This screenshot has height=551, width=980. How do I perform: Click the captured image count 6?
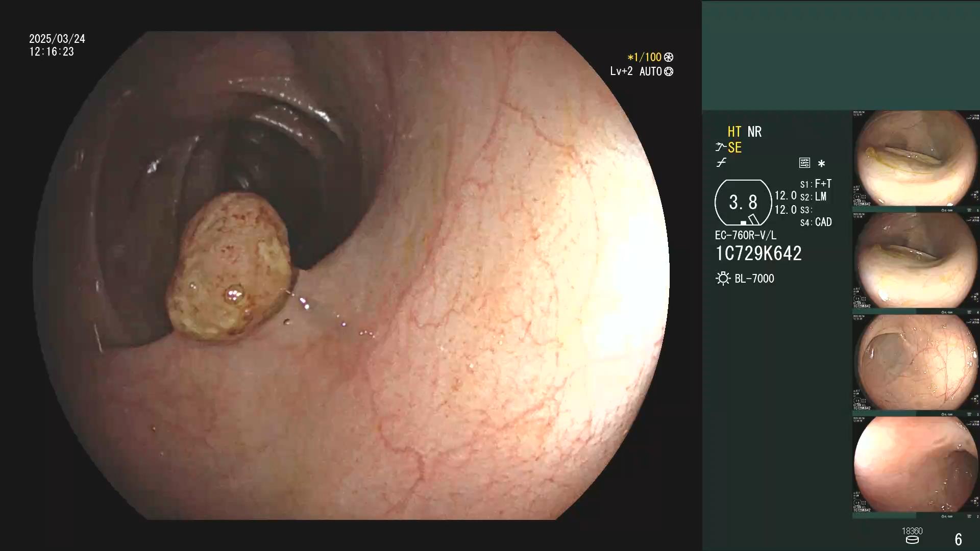[x=959, y=539]
